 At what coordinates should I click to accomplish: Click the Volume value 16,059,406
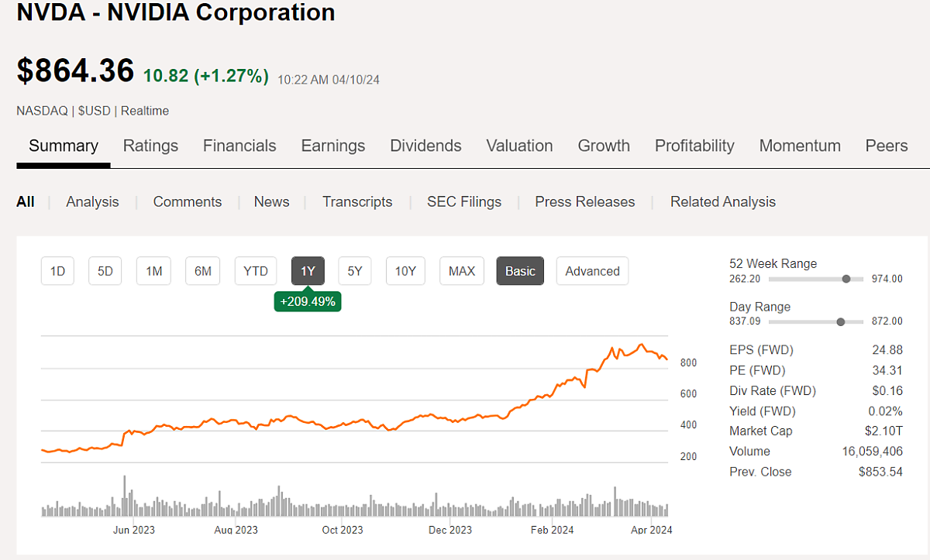[x=872, y=451]
